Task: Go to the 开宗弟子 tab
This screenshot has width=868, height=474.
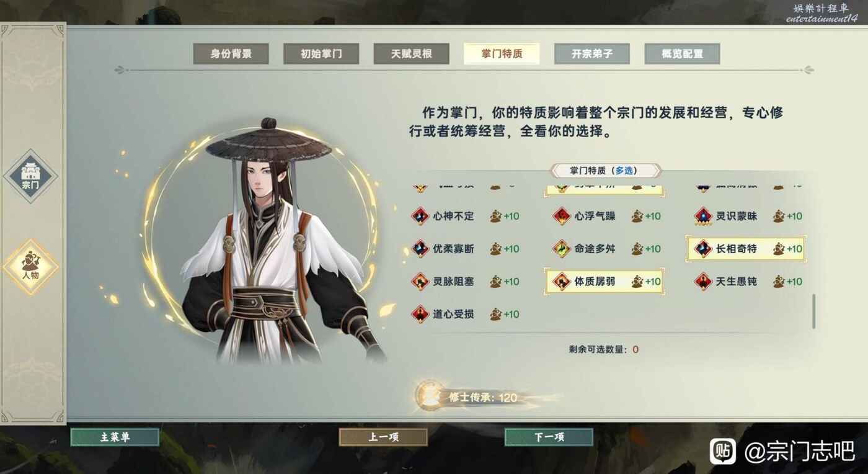Action: [x=591, y=54]
